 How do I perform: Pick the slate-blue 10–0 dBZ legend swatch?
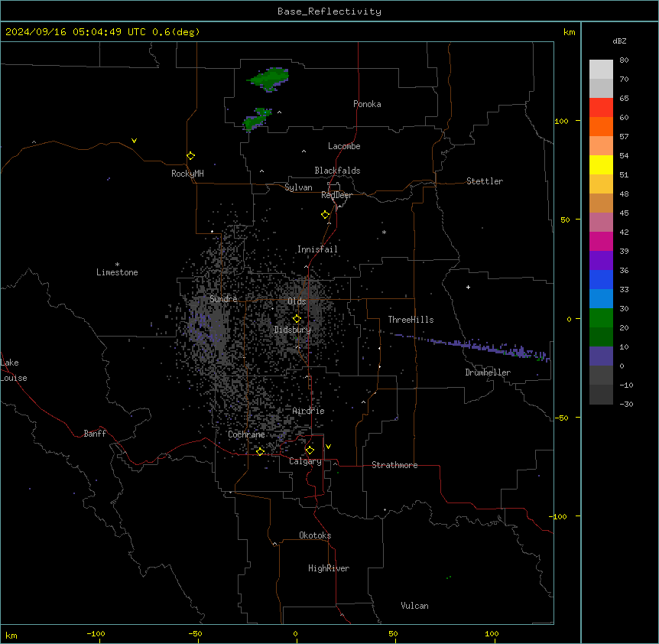click(601, 356)
